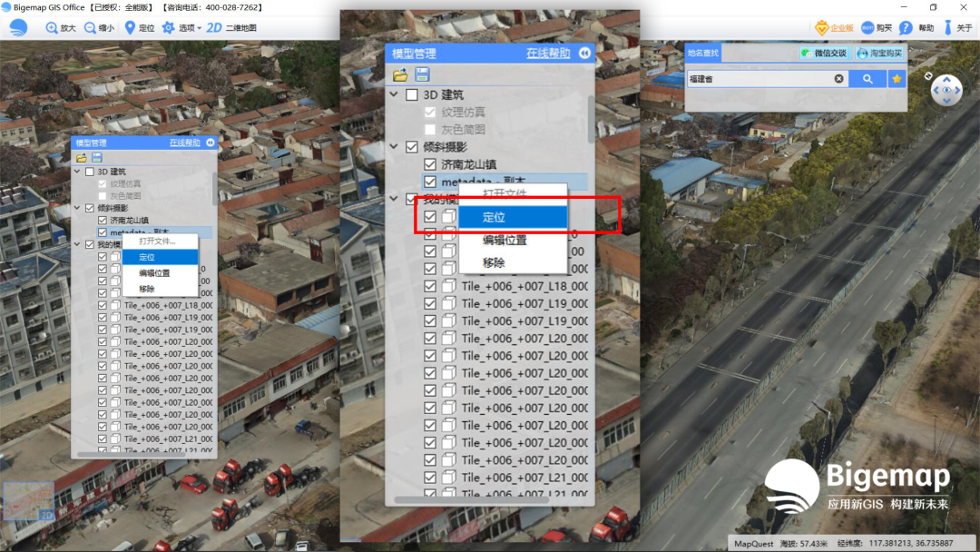Click the compass down arrow
The image size is (980, 552).
pos(946,101)
